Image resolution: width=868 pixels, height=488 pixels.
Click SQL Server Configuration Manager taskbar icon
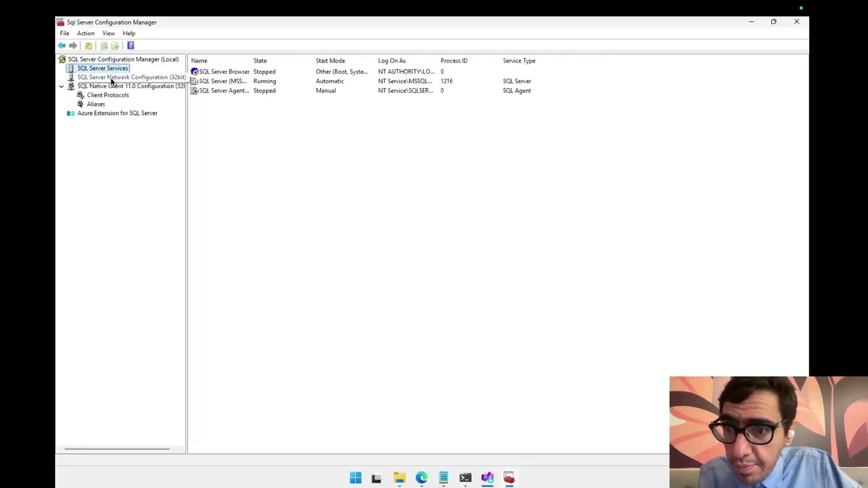(x=509, y=478)
